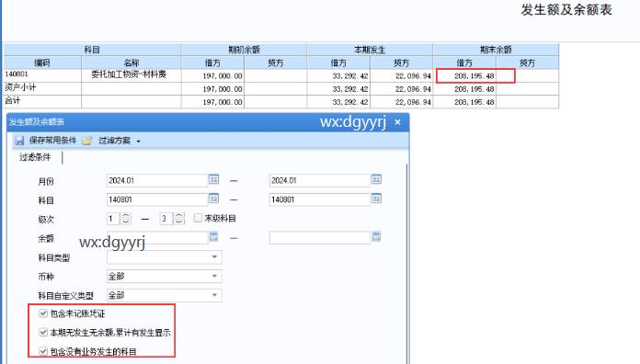
Task: Toggle the 包含未记账凭证 checkbox
Action: pyautogui.click(x=43, y=313)
